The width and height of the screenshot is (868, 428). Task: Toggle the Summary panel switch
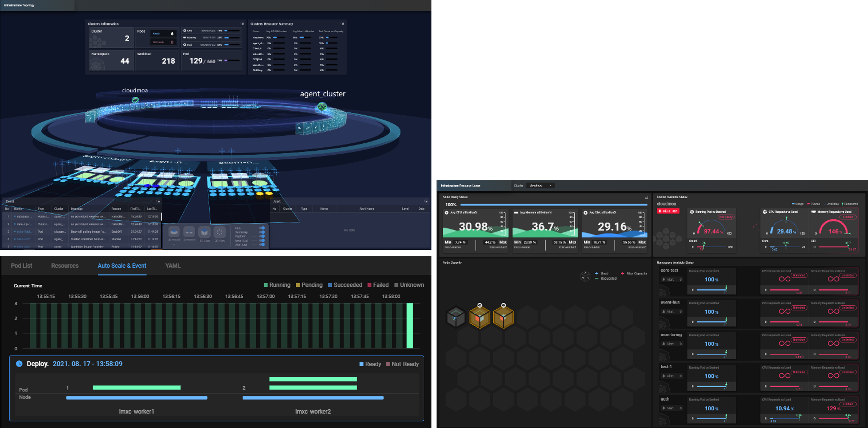point(262,232)
